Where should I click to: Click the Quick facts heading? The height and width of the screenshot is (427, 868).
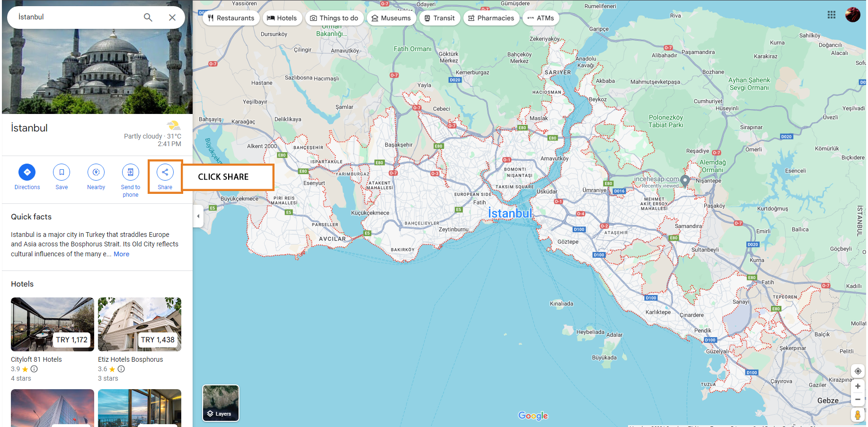tap(31, 217)
